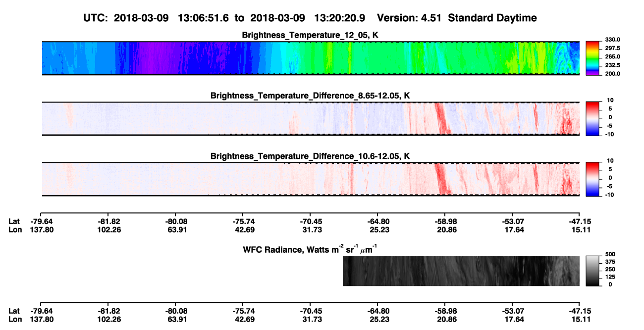Click the rainbow colorbar for brightness temperature

coord(592,58)
